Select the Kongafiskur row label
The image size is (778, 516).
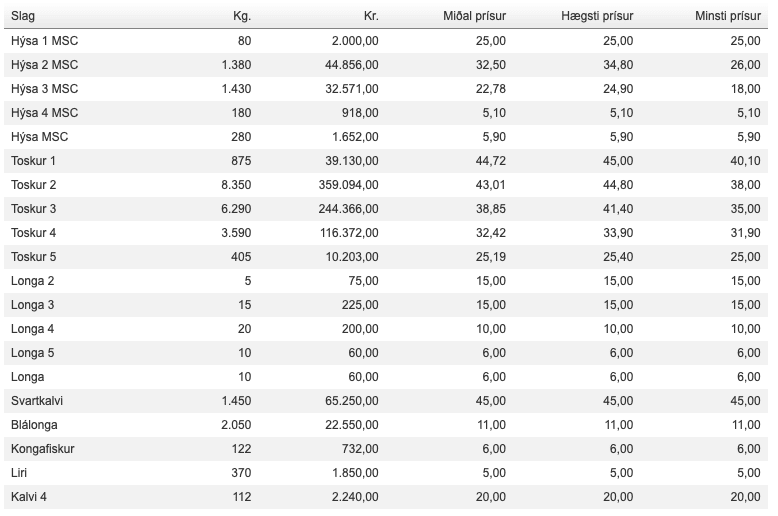(42, 449)
